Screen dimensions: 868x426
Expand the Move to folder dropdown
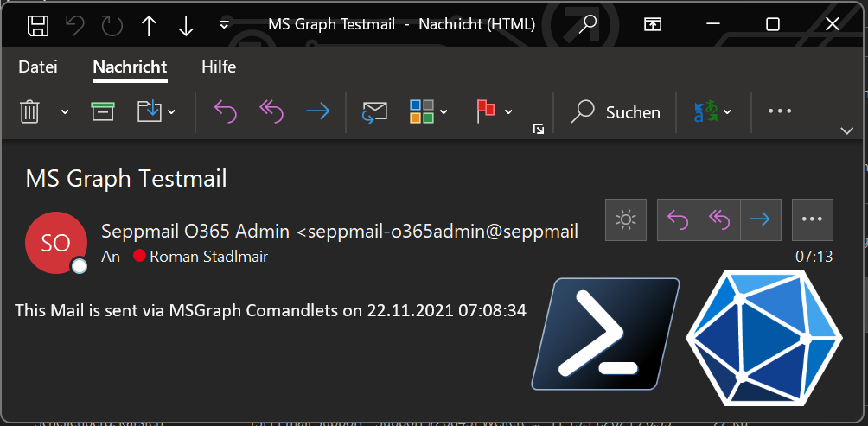(171, 112)
